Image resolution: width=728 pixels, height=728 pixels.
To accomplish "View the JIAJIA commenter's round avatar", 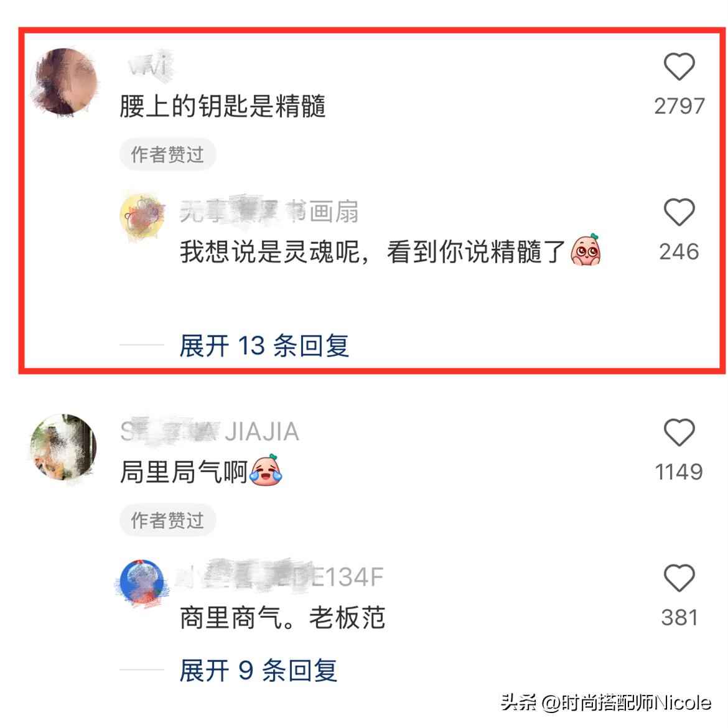I will click(x=63, y=447).
